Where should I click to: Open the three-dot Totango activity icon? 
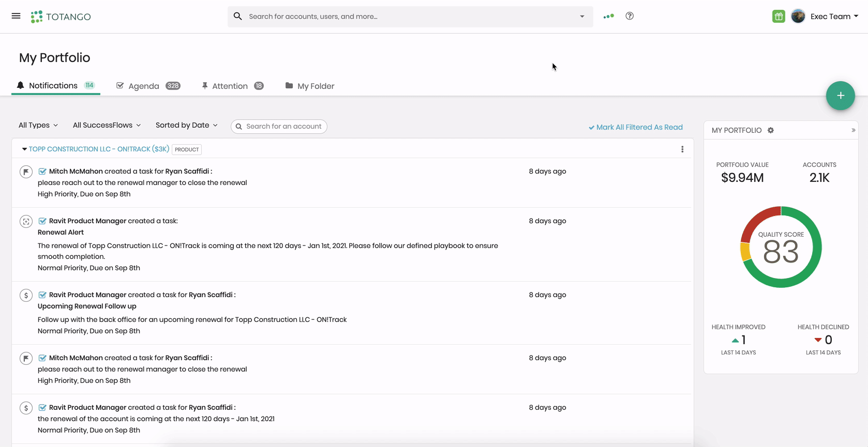(608, 16)
